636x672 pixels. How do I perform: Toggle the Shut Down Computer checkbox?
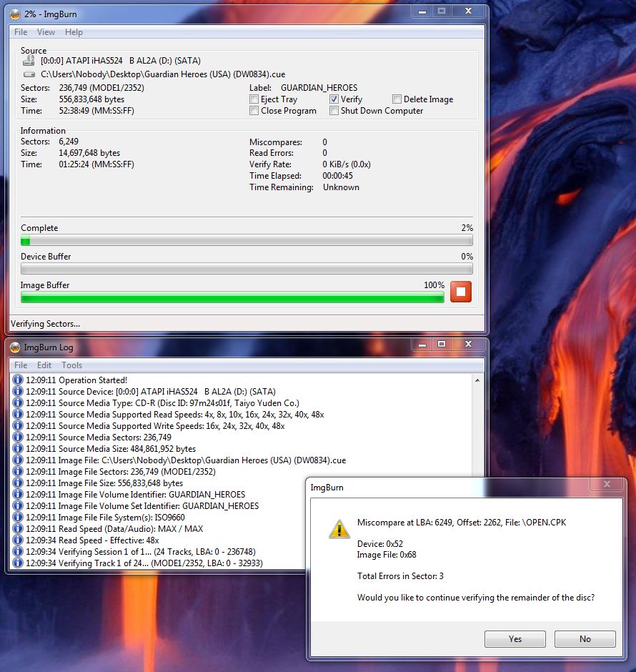coord(334,111)
